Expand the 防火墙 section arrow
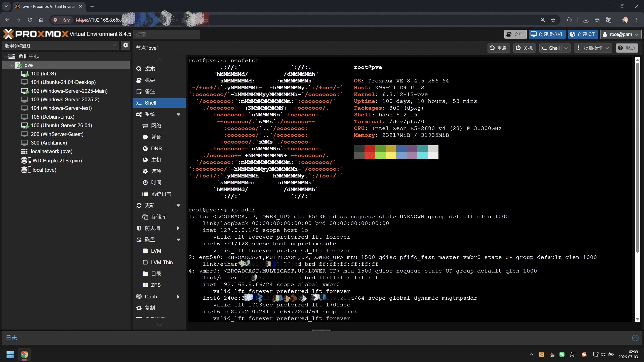The image size is (644, 362). (178, 228)
